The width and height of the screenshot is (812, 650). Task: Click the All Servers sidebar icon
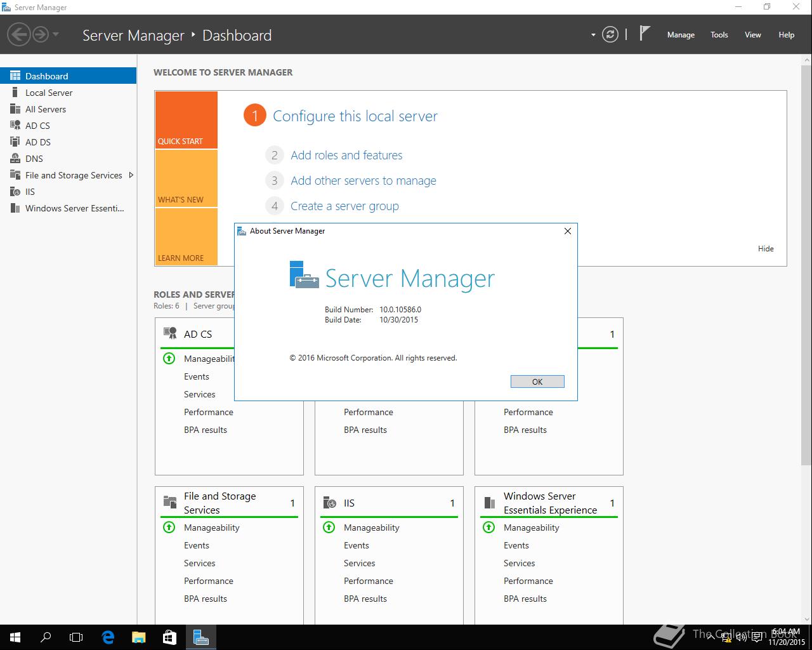[15, 109]
